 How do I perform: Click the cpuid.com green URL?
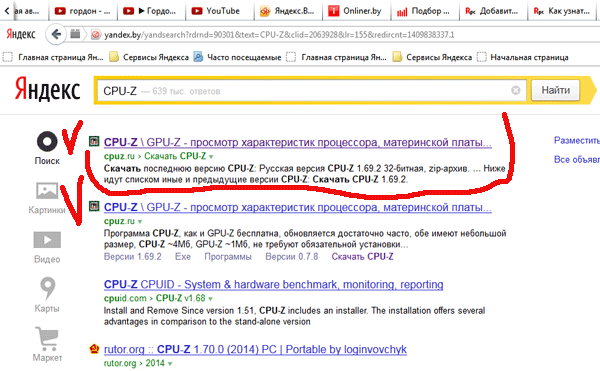click(125, 298)
